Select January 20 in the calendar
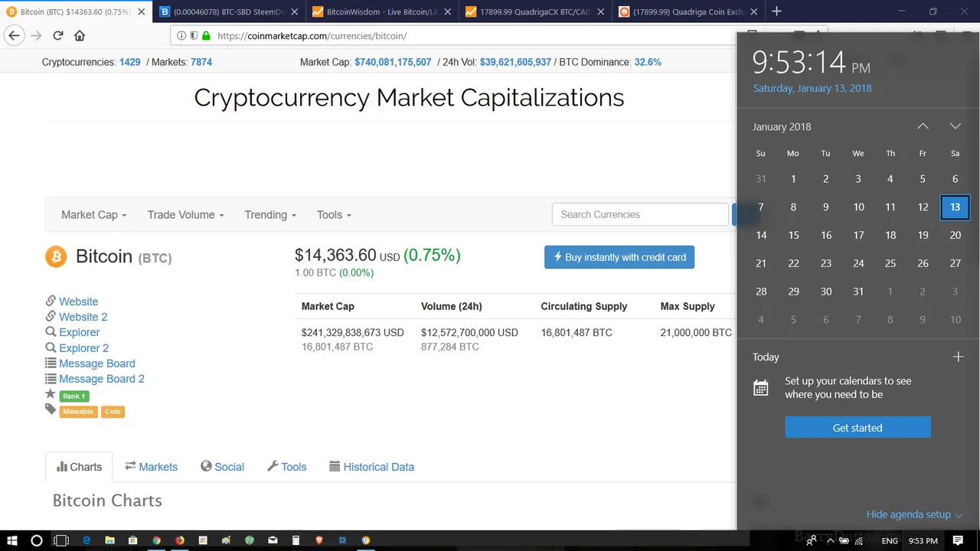980x551 pixels. 955,235
